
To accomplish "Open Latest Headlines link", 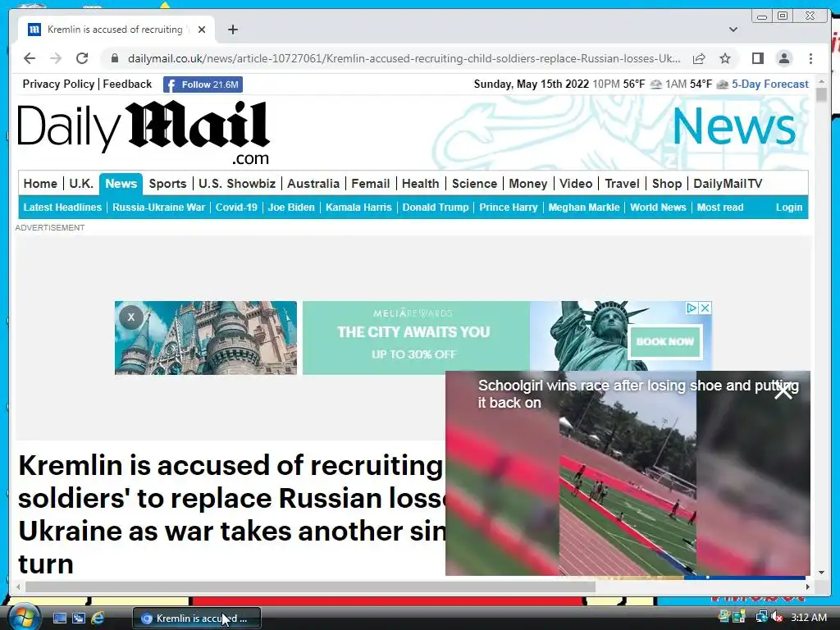I will pos(62,208).
